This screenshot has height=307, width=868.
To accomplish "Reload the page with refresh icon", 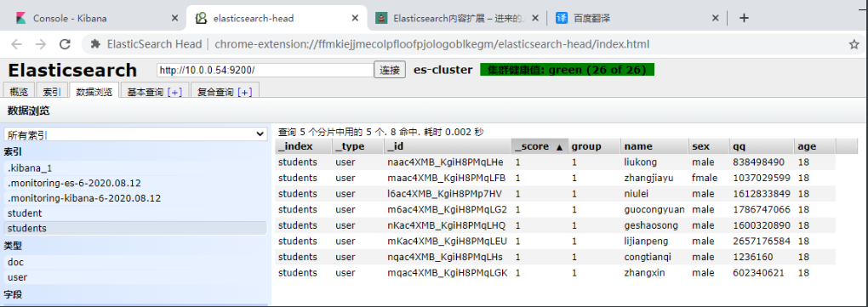I will click(x=65, y=44).
